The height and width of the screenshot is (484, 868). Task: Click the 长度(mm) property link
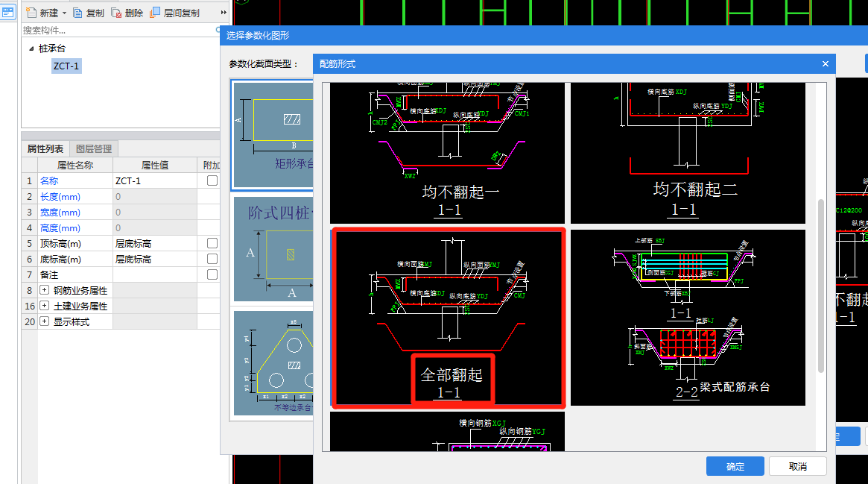[60, 197]
